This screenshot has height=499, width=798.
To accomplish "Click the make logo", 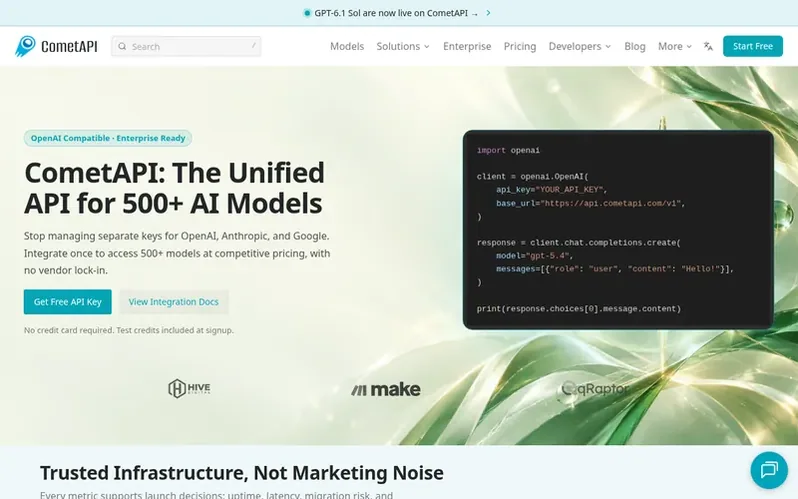I will (x=386, y=390).
